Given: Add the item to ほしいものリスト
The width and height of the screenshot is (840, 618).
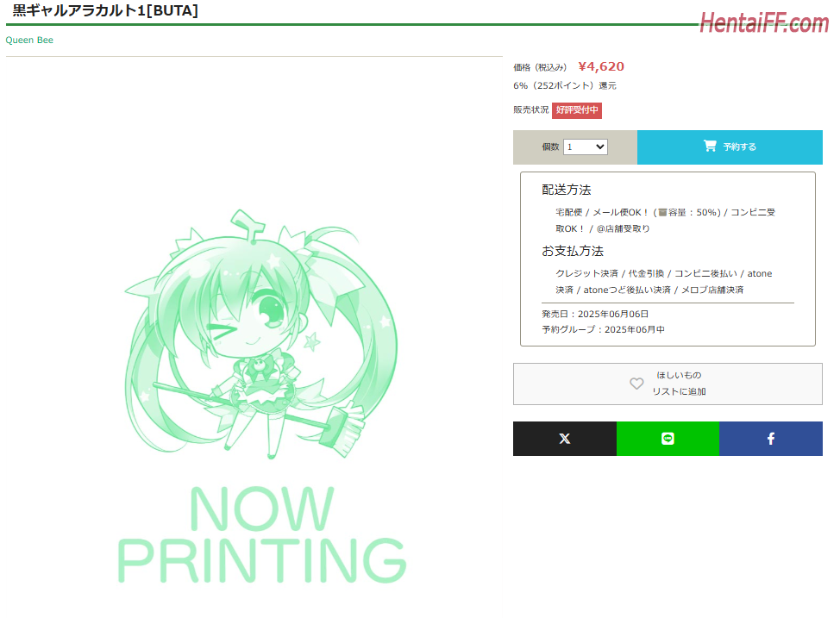Looking at the screenshot, I should (668, 384).
